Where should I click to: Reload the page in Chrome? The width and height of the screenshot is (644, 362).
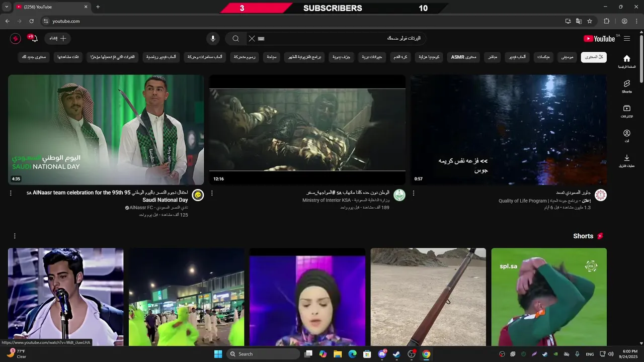tap(31, 21)
